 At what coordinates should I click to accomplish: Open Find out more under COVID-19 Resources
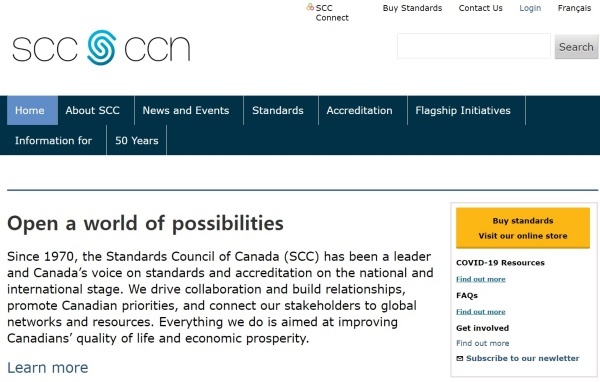click(481, 279)
